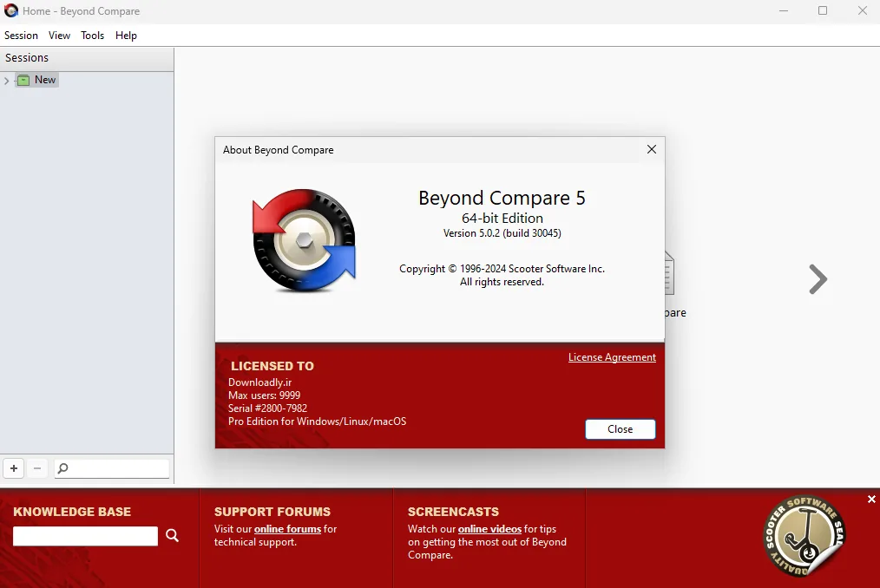Viewport: 880px width, 588px height.
Task: Click the Close button in About dialog
Action: [621, 429]
